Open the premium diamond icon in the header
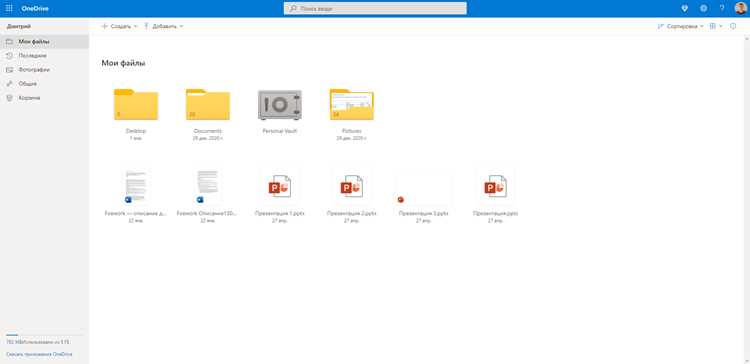 point(684,9)
